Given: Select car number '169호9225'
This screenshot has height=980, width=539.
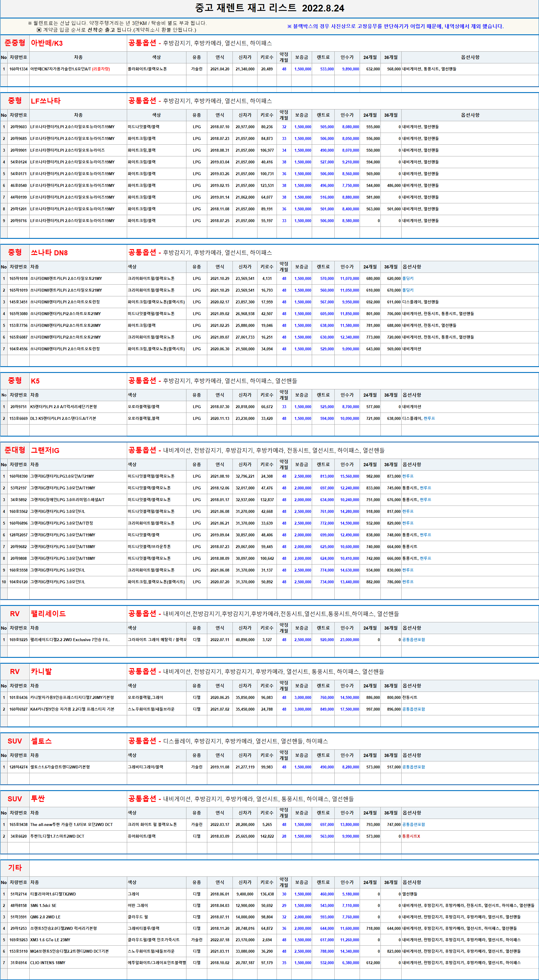Looking at the screenshot, I should tap(18, 640).
